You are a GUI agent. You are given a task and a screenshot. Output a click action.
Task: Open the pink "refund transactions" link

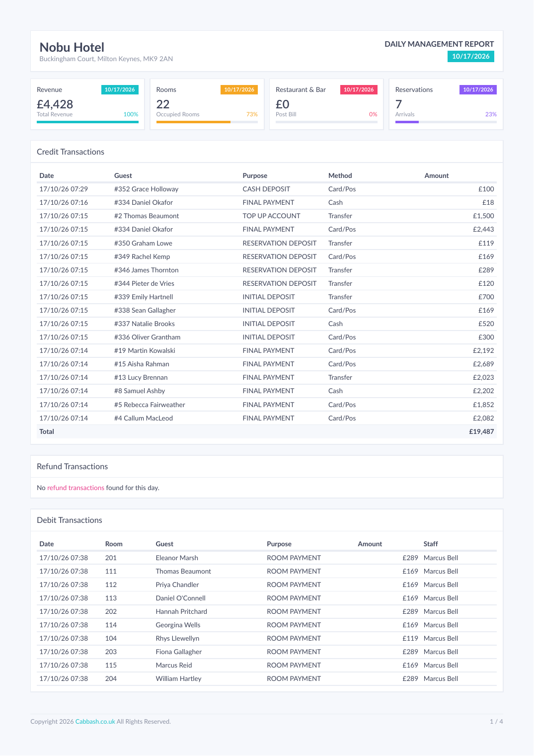[x=76, y=488]
